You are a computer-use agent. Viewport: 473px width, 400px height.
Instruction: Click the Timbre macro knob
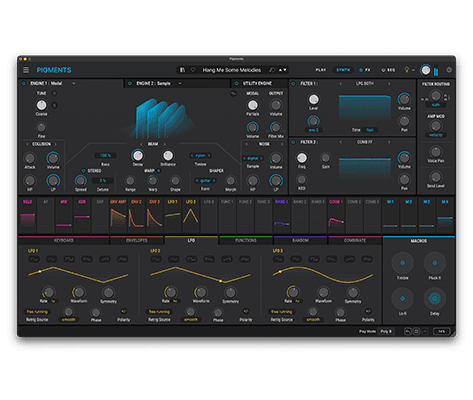coord(402,263)
